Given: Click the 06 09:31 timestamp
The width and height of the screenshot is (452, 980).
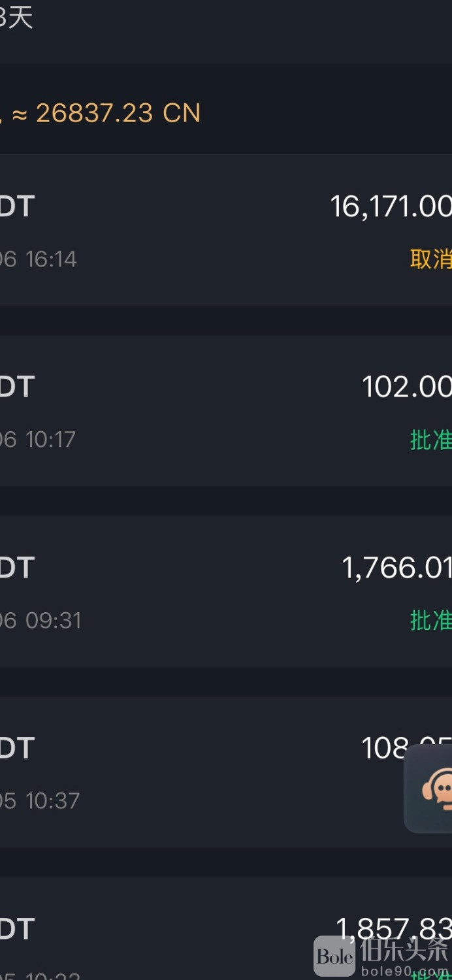Looking at the screenshot, I should (40, 620).
